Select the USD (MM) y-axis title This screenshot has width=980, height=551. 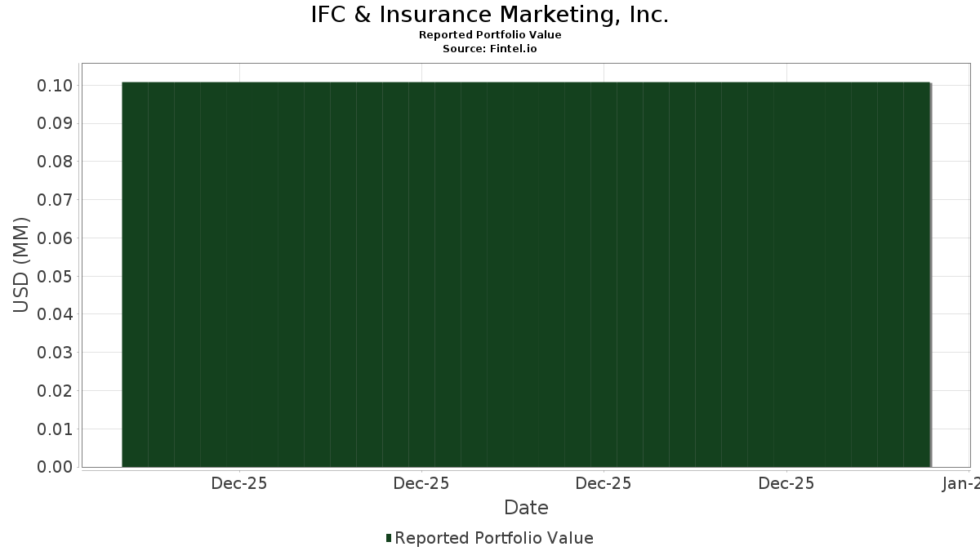(x=21, y=264)
